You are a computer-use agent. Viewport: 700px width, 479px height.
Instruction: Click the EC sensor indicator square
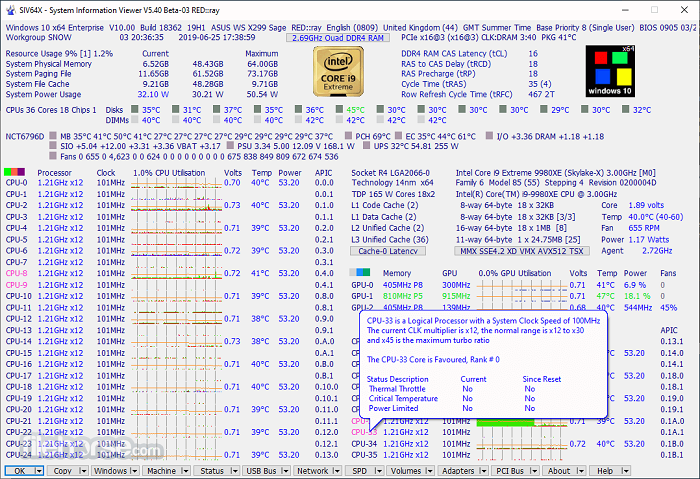coord(398,135)
